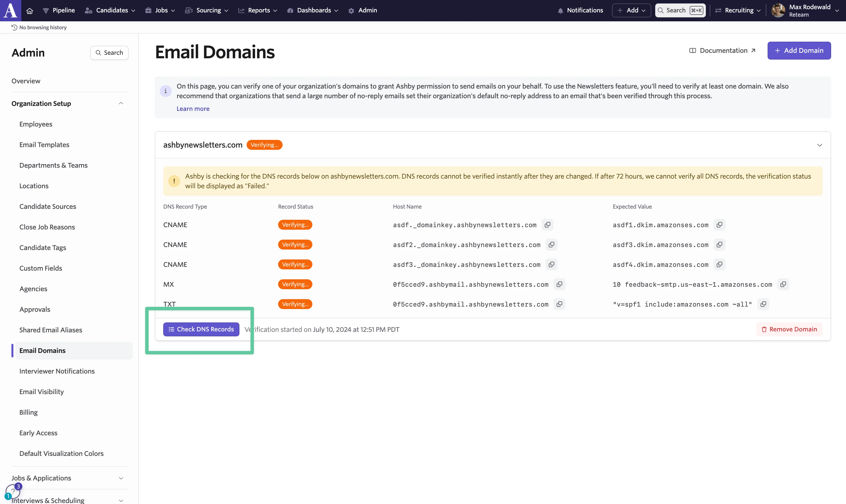
Task: Open Approvals settings
Action: coord(35,309)
